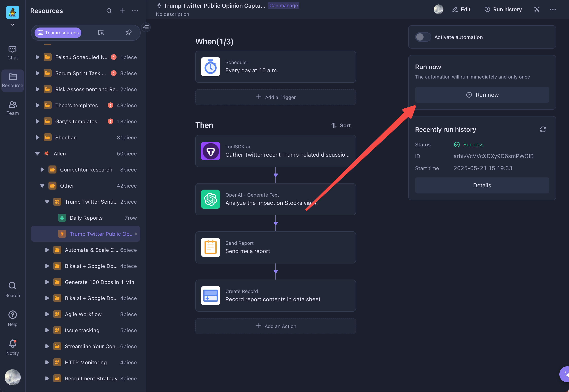
Task: Click run ID arhivVcVVcXDXy9D6smPWGIB
Action: tap(493, 156)
